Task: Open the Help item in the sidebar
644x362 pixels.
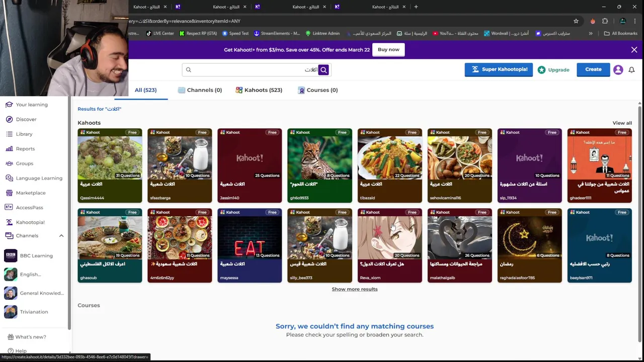Action: [17, 351]
